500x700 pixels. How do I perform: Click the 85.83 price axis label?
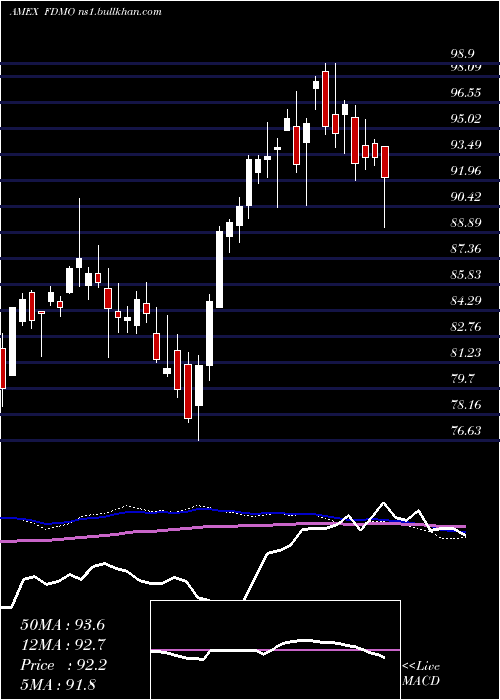pos(466,275)
